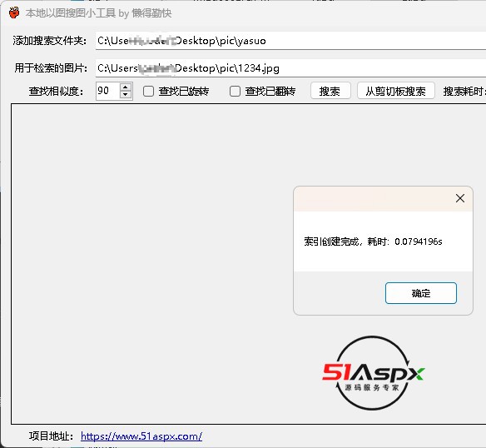Enable the 查找已旋转 checkbox
Image resolution: width=486 pixels, height=448 pixels.
[148, 92]
